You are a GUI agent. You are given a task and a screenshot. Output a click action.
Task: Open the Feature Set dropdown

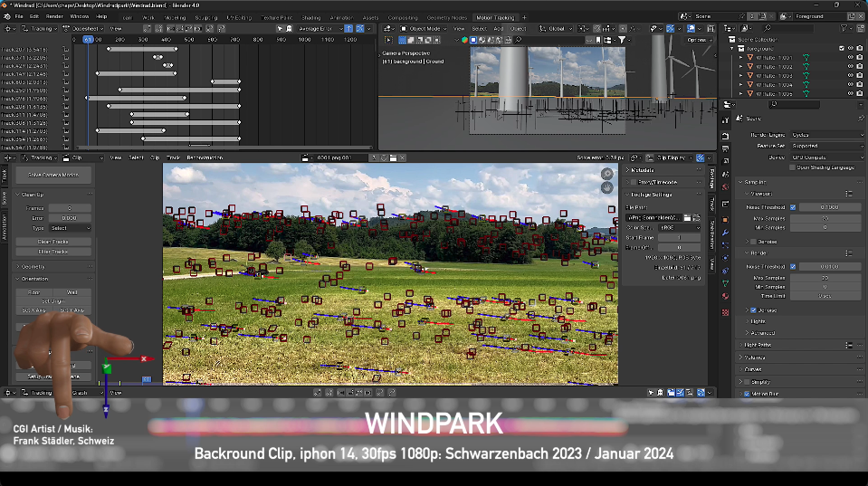(x=825, y=146)
